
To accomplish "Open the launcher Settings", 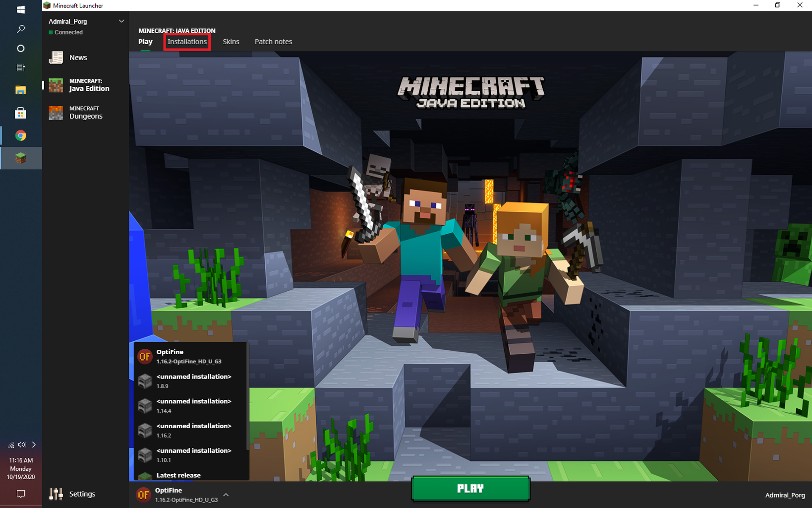I will pyautogui.click(x=82, y=494).
